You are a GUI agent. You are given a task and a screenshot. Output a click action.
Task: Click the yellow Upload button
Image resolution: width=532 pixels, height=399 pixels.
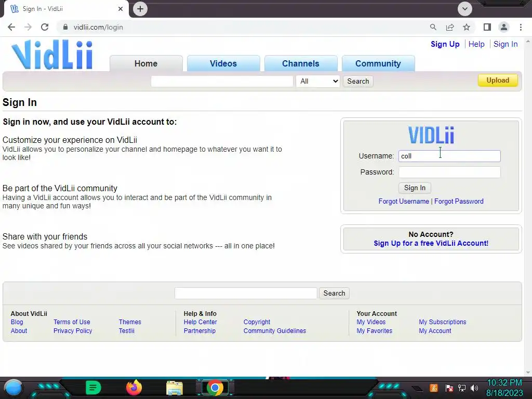coord(498,81)
